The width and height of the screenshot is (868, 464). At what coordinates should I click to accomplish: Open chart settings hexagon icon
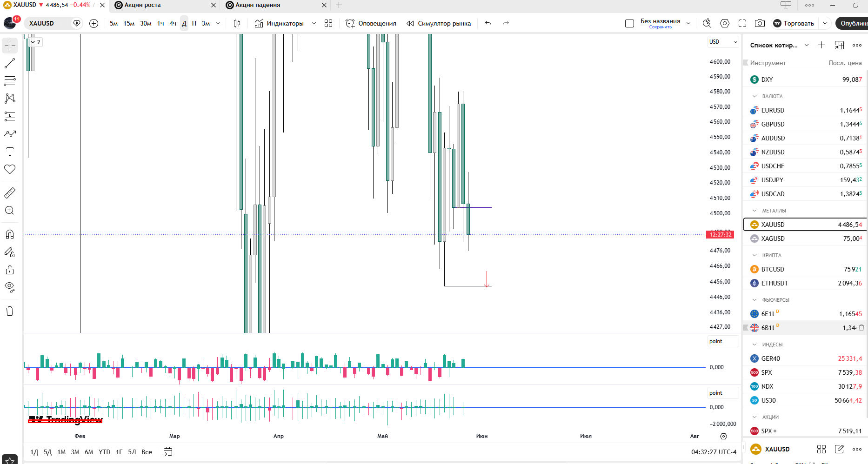(725, 23)
